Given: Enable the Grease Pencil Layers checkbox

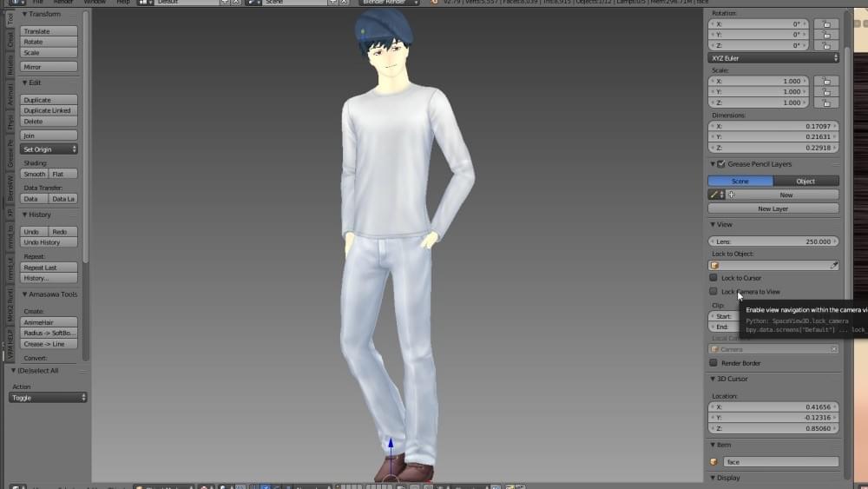Looking at the screenshot, I should point(720,164).
